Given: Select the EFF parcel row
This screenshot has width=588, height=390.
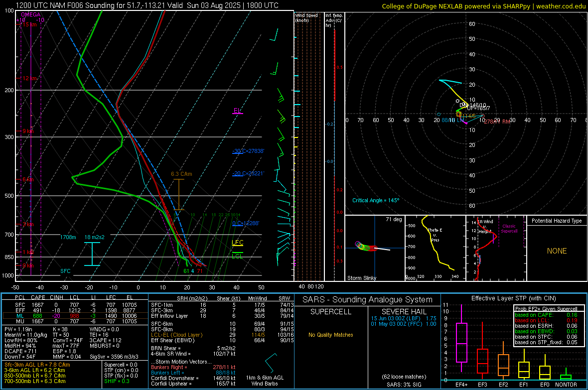Looking at the screenshot, I should click(76, 310).
